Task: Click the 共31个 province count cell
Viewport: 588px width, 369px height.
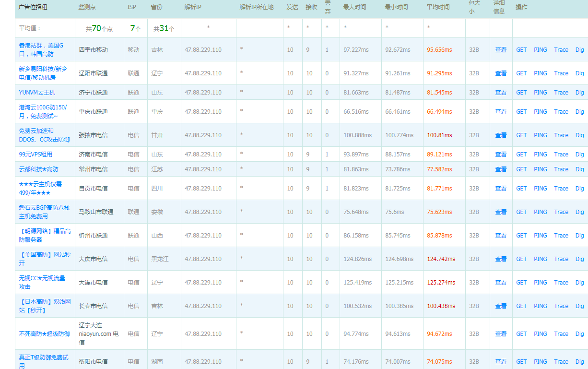Action: 164,28
